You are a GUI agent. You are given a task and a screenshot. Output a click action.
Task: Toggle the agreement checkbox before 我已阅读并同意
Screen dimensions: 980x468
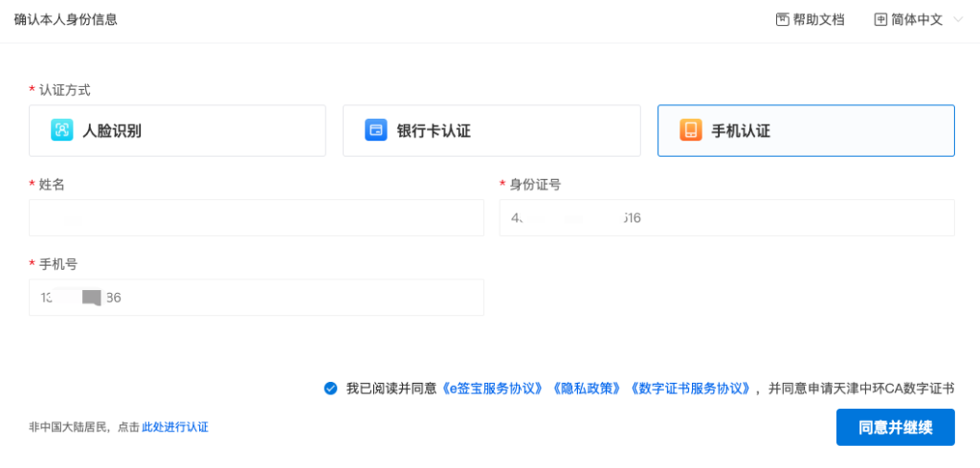[x=330, y=389]
